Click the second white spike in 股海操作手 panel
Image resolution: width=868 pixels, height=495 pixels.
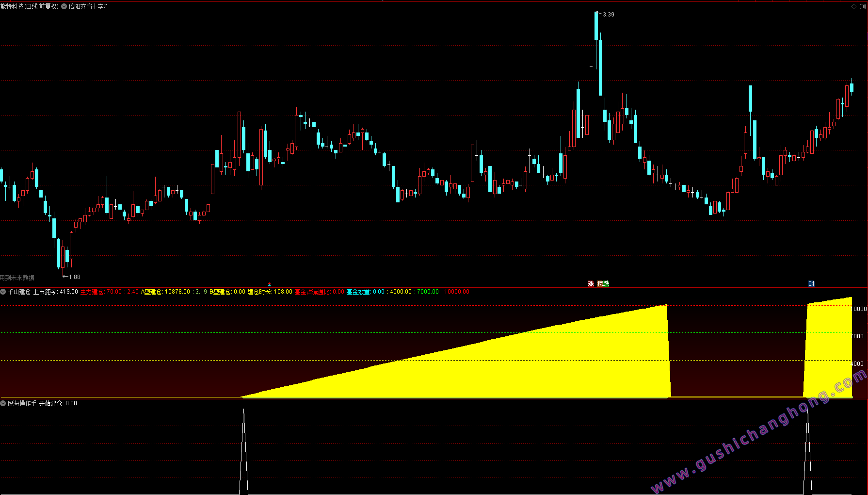[x=807, y=451]
